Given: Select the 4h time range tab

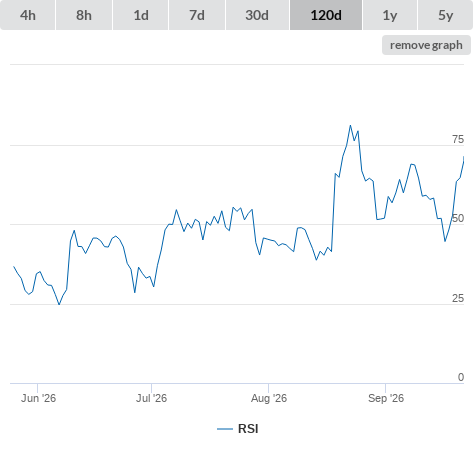Looking at the screenshot, I should [x=28, y=15].
